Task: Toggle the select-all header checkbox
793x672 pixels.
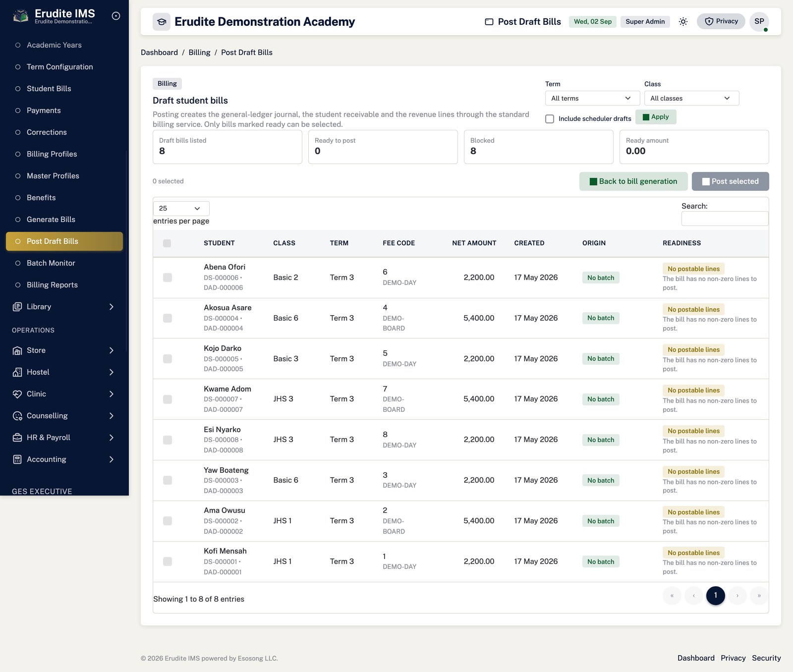Action: click(x=167, y=243)
